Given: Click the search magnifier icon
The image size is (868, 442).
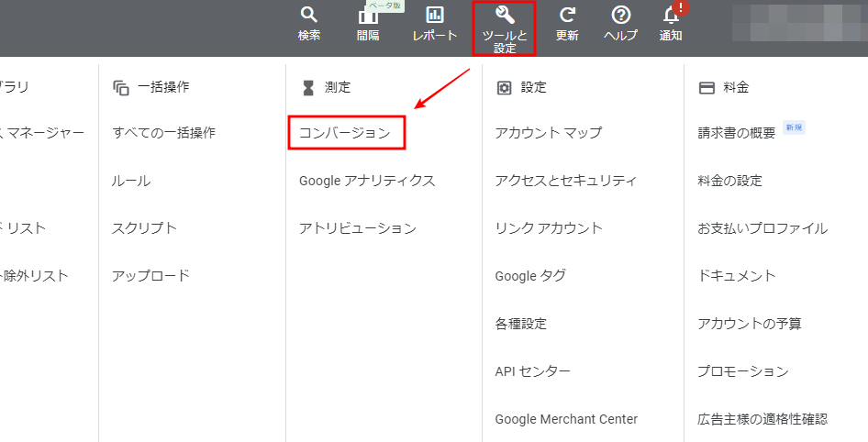Looking at the screenshot, I should 309,16.
